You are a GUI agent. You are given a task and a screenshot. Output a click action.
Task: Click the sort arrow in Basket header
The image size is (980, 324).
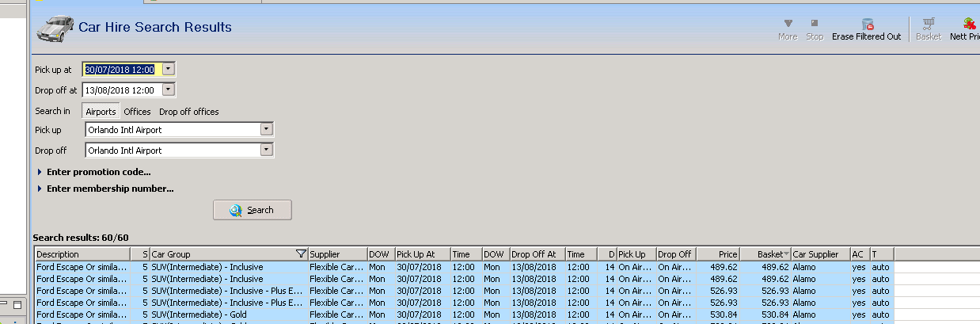click(x=786, y=254)
